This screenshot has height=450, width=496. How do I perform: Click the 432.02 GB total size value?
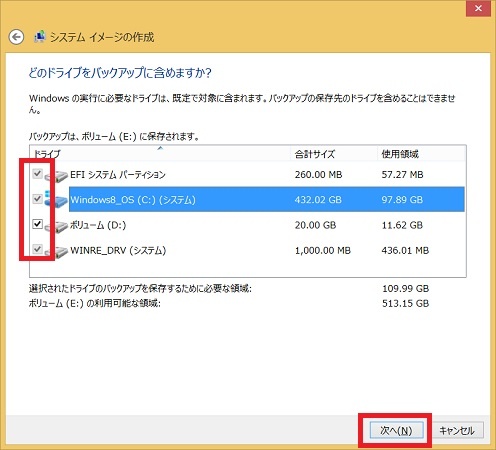pyautogui.click(x=318, y=200)
